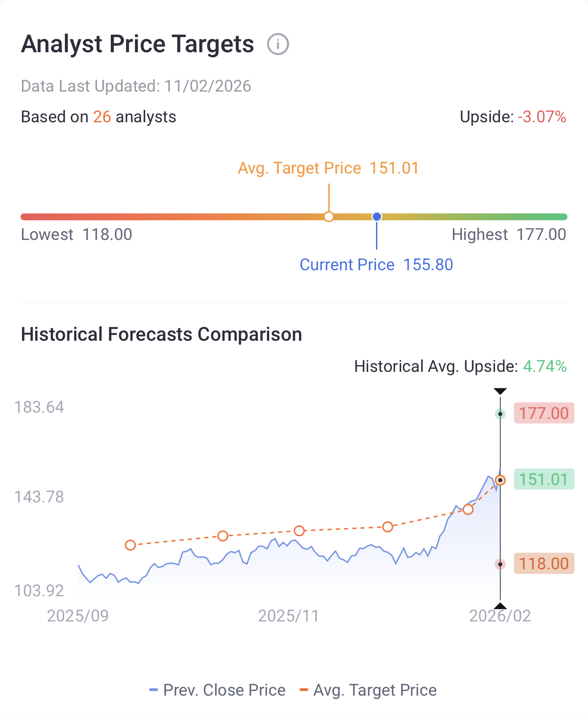Click the green 151.01 average target label

pos(544,479)
